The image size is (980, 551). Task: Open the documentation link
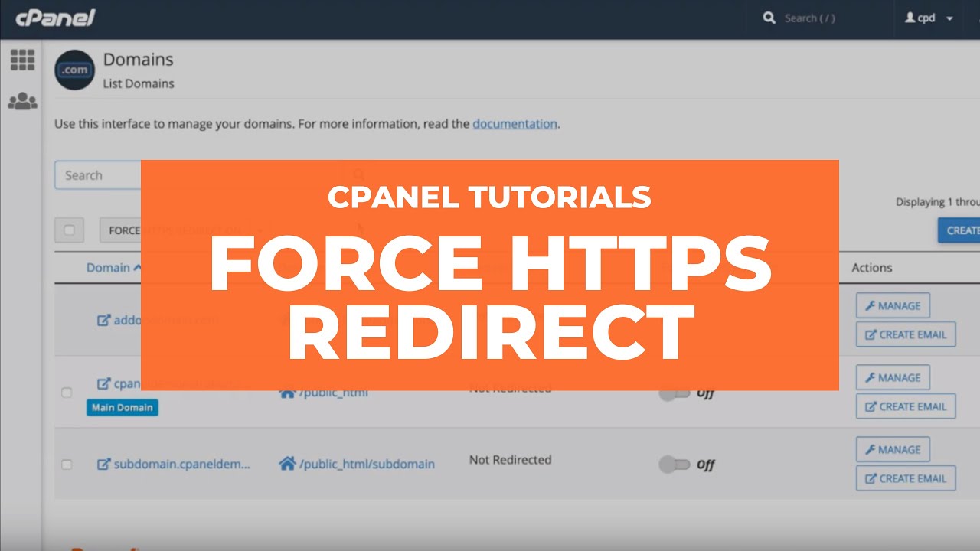(514, 123)
